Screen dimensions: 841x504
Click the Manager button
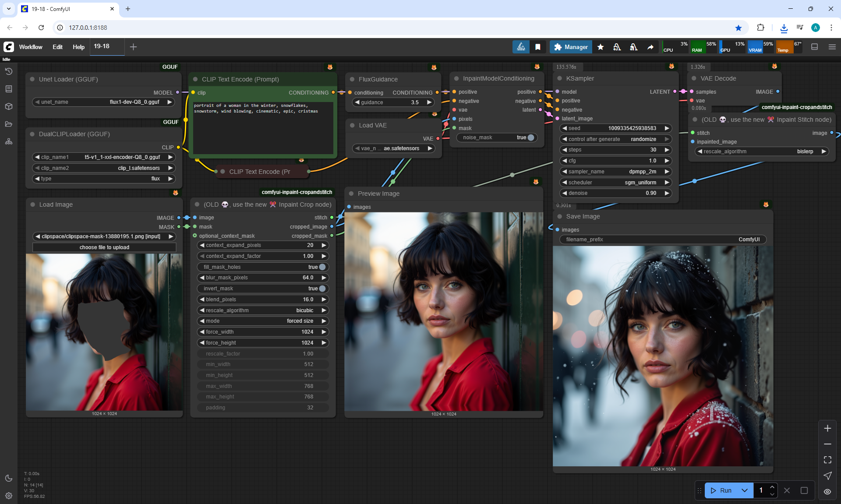pyautogui.click(x=571, y=47)
